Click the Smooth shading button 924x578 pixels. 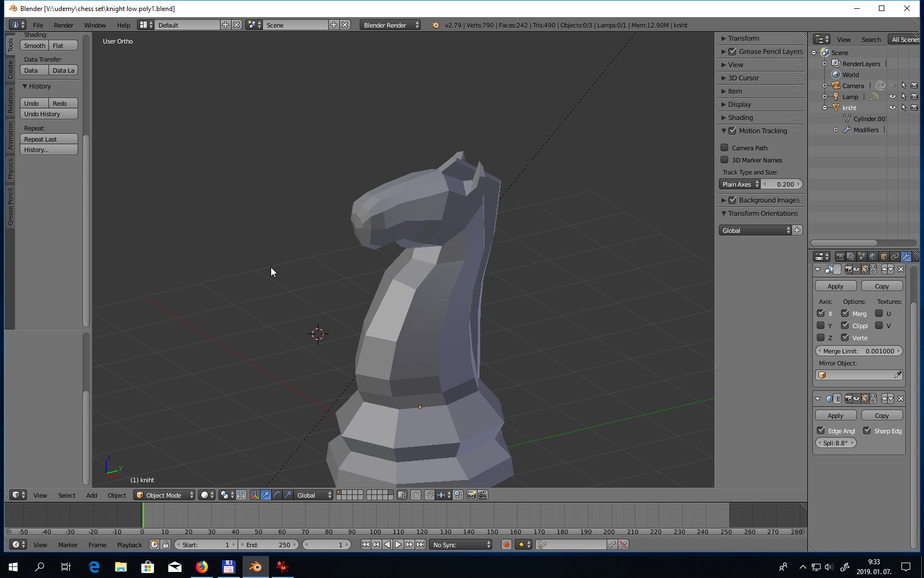point(35,46)
